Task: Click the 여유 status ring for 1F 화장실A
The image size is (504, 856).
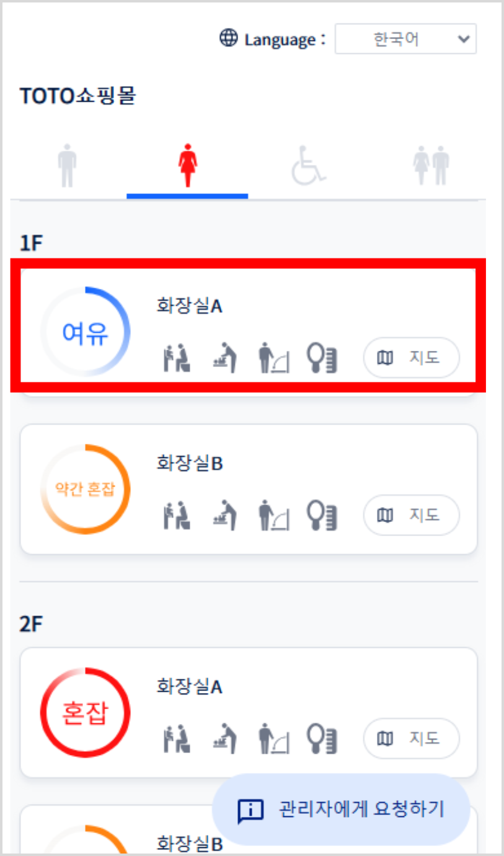Action: point(86,332)
